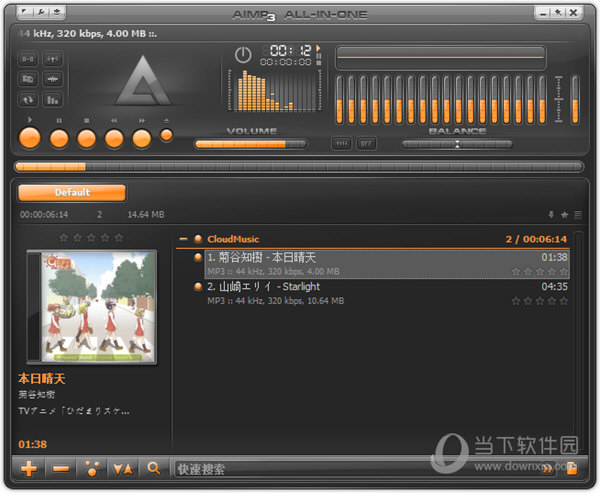Open preferences with the wrench icon
The width and height of the screenshot is (600, 493).
point(41,12)
